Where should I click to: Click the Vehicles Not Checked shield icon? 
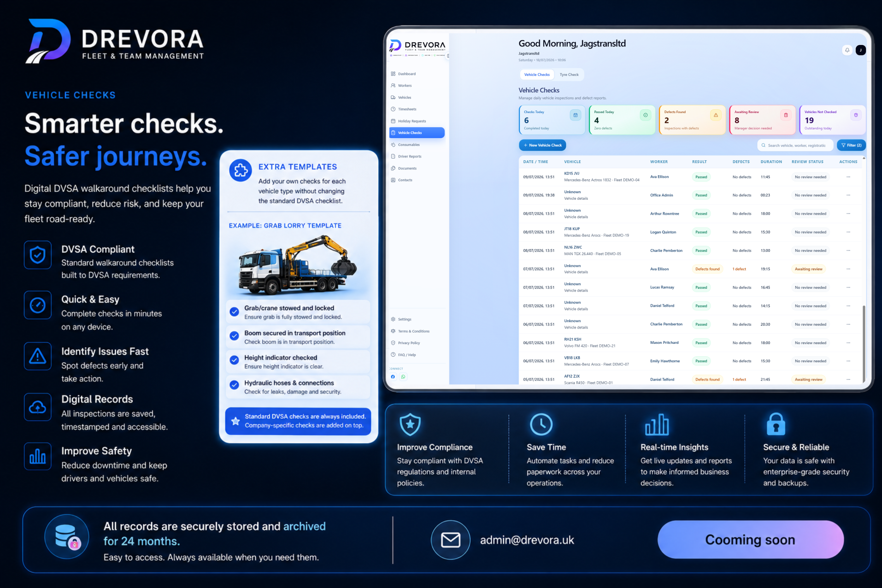point(856,115)
